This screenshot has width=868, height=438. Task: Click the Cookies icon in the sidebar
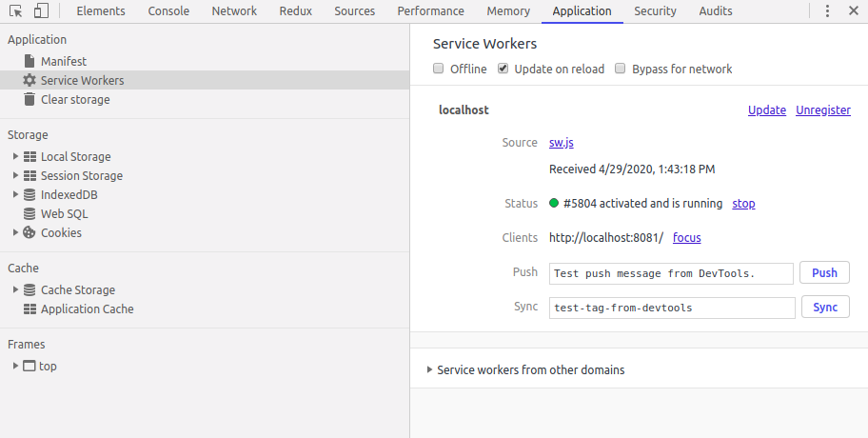30,232
